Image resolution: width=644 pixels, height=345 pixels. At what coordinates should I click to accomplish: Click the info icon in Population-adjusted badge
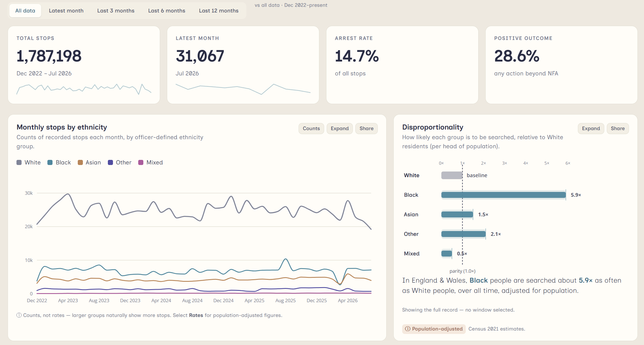408,329
